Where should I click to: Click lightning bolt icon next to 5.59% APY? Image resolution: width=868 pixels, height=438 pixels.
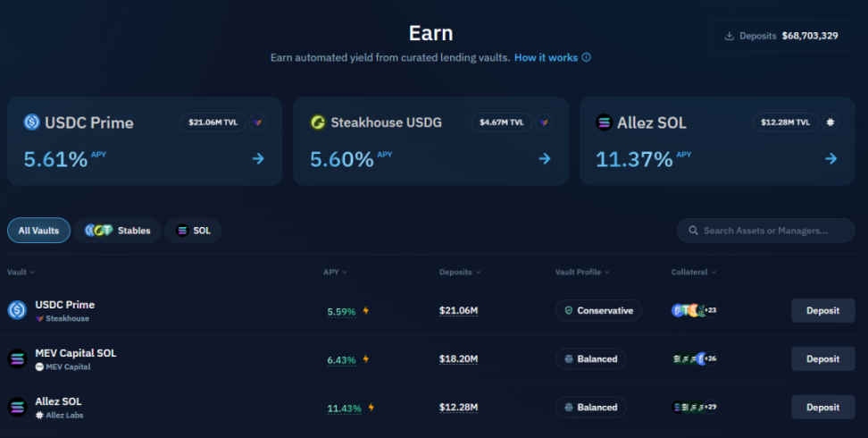coord(366,310)
